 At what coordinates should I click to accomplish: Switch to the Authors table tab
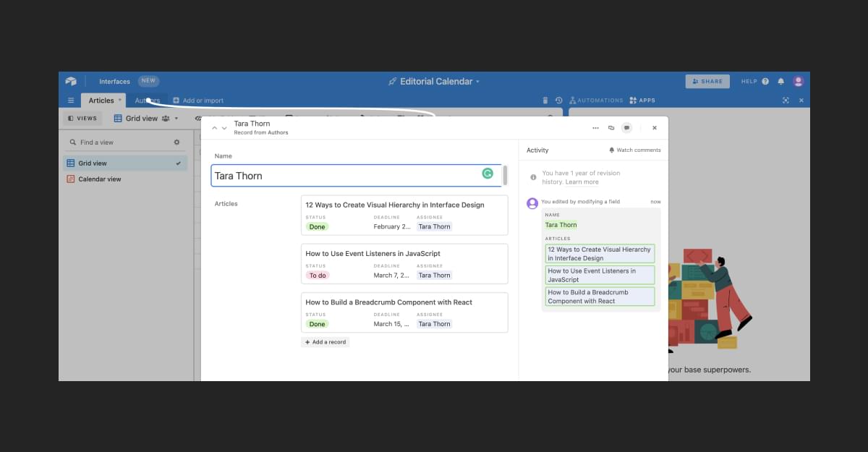coord(148,101)
